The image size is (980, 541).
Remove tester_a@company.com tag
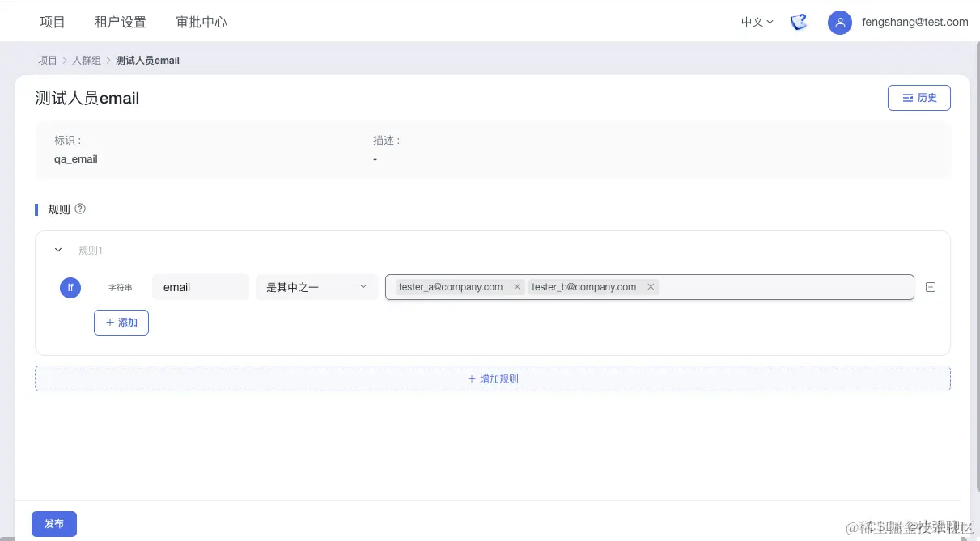[517, 287]
